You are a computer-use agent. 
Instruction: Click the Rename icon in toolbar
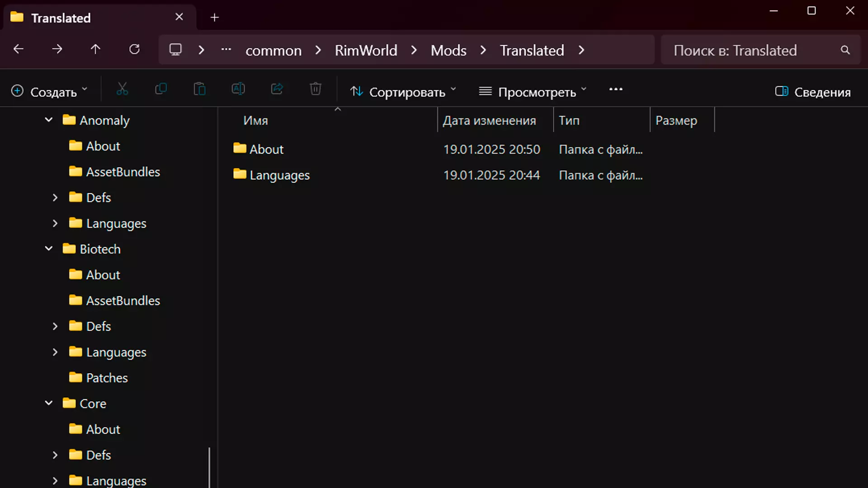click(x=238, y=89)
